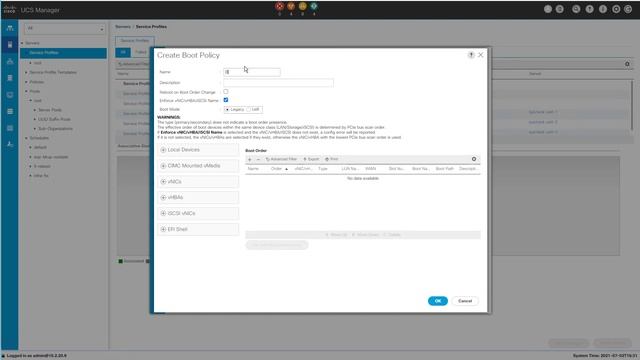Click the Boot Path column header
Screen dimensions: 640x360
pyautogui.click(x=444, y=169)
